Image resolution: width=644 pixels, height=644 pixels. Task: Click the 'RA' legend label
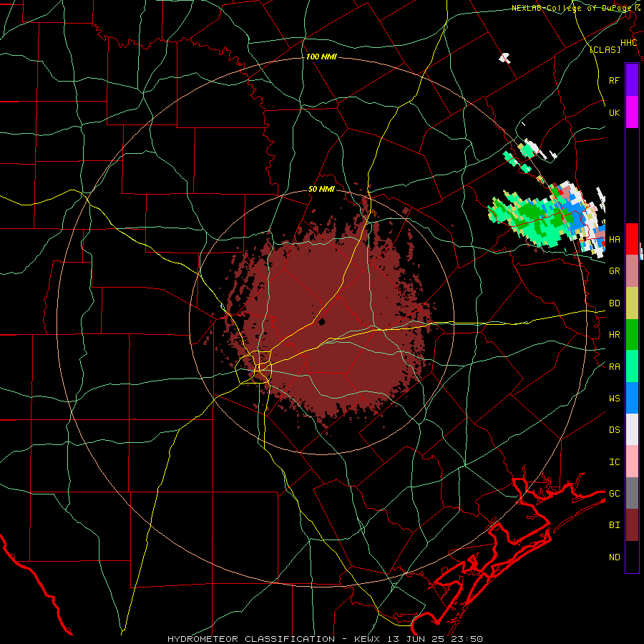point(614,366)
